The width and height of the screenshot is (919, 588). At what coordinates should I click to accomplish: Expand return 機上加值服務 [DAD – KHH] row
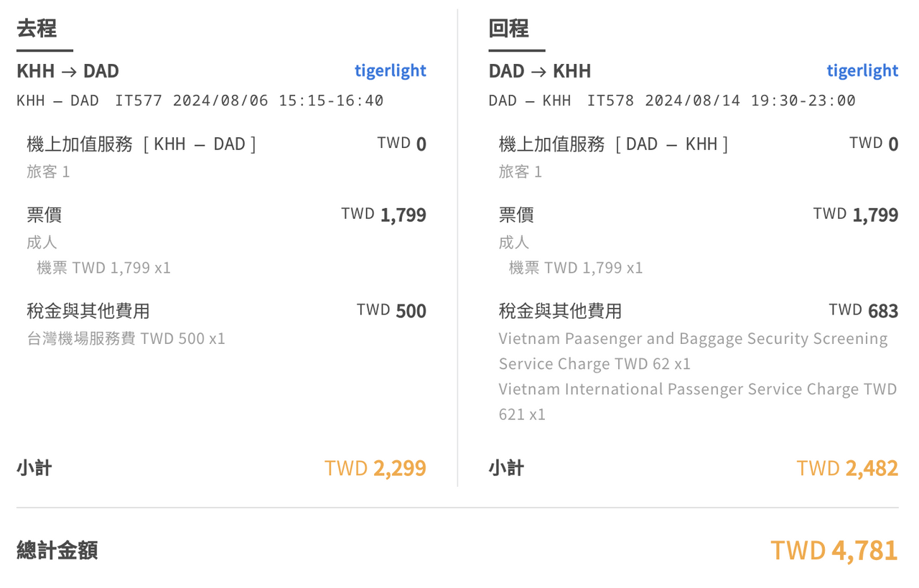pyautogui.click(x=699, y=144)
